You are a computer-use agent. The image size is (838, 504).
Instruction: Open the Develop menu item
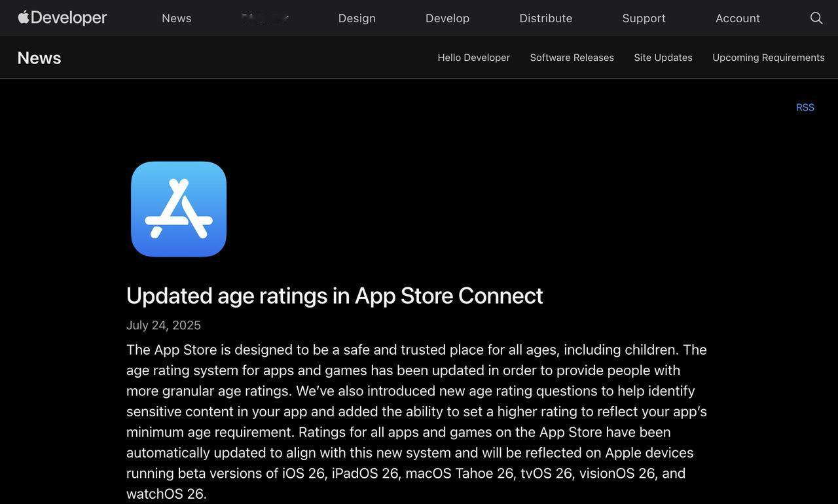[x=448, y=18]
